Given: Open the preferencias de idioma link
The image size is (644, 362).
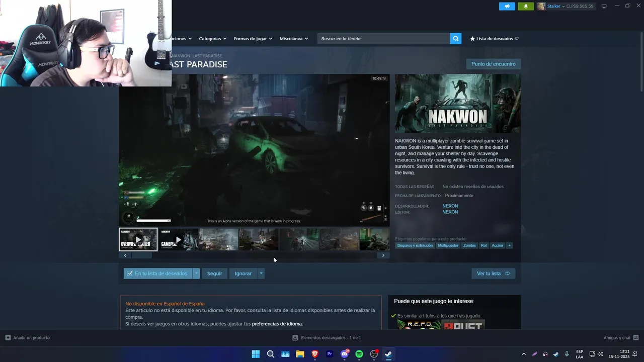Looking at the screenshot, I should pos(277,324).
